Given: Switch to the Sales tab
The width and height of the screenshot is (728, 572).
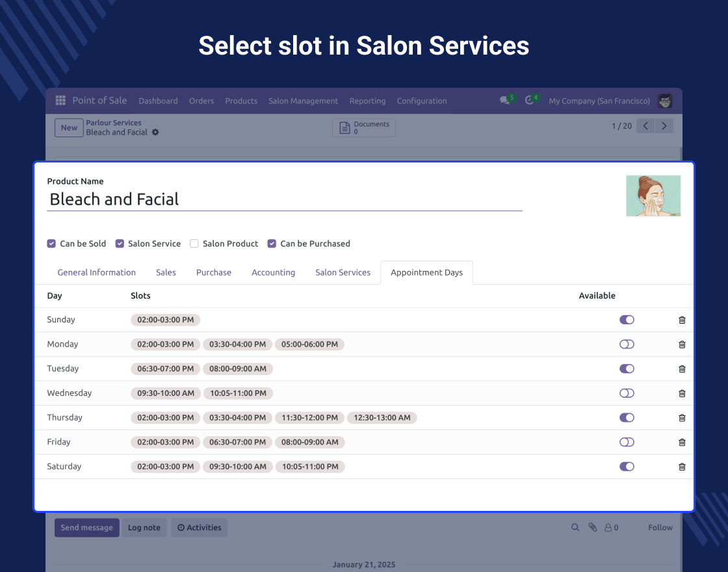Looking at the screenshot, I should coord(166,272).
